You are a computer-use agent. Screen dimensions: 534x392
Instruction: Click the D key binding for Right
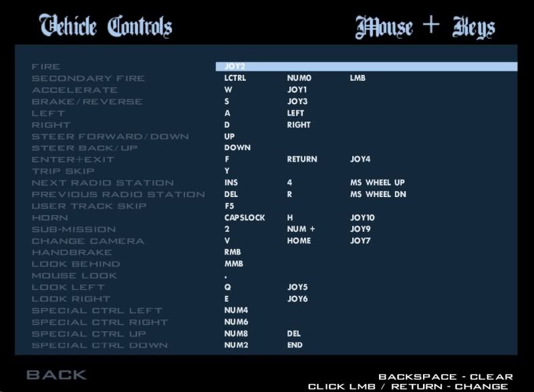(x=227, y=124)
